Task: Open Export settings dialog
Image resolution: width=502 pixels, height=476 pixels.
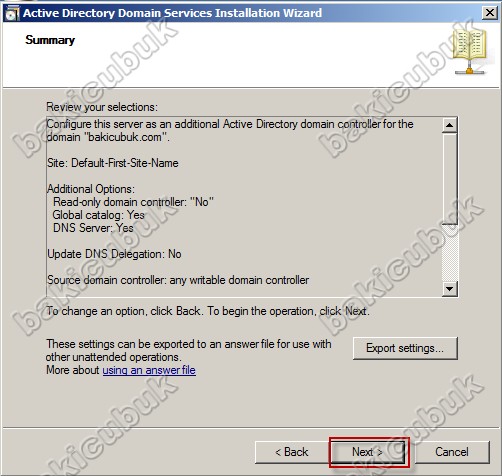Action: tap(405, 348)
